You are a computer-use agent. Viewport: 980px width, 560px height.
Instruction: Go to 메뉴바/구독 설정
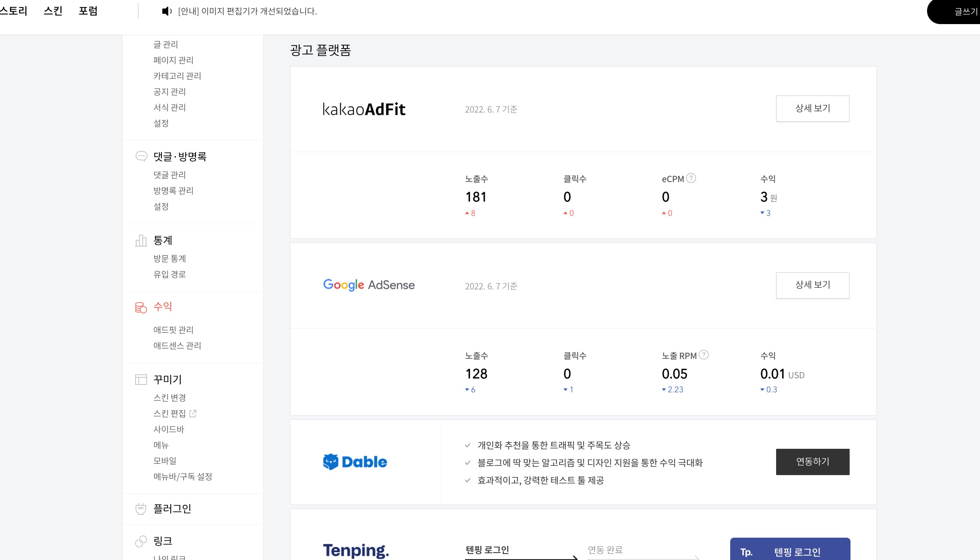183,476
